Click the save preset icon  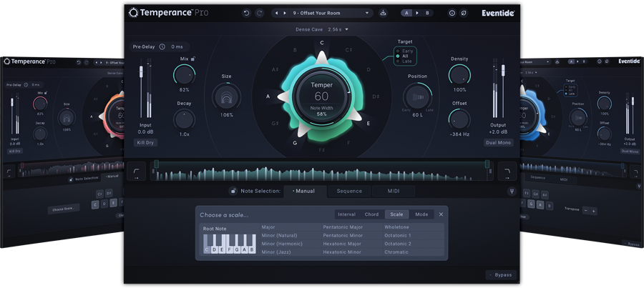coord(383,13)
